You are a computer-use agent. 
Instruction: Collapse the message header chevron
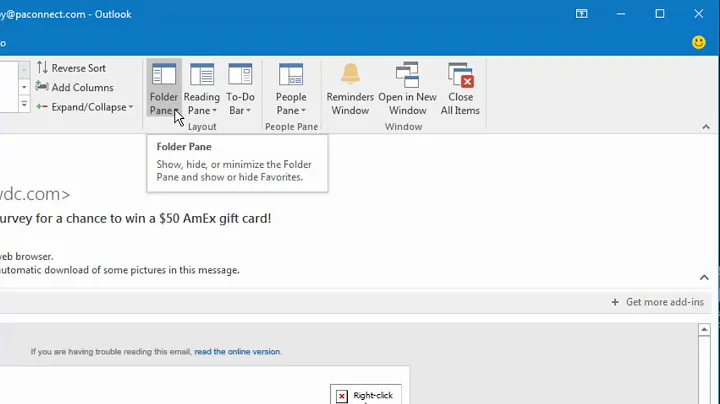[x=704, y=277]
